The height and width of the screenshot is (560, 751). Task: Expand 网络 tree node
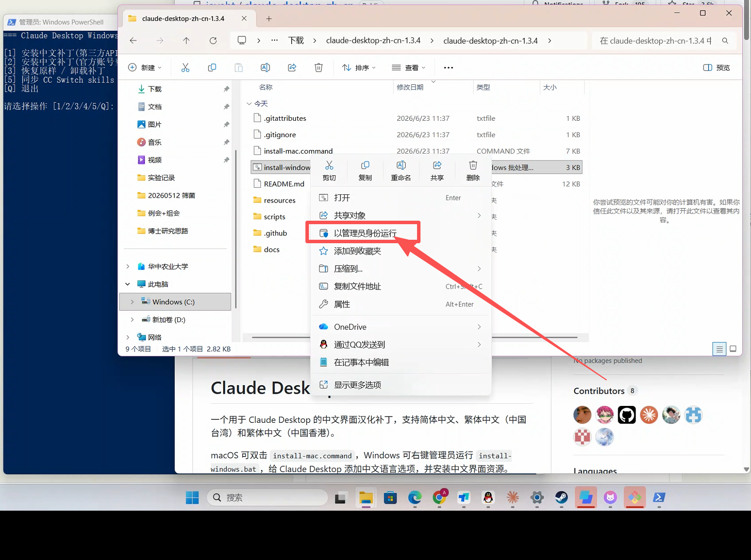pyautogui.click(x=128, y=338)
